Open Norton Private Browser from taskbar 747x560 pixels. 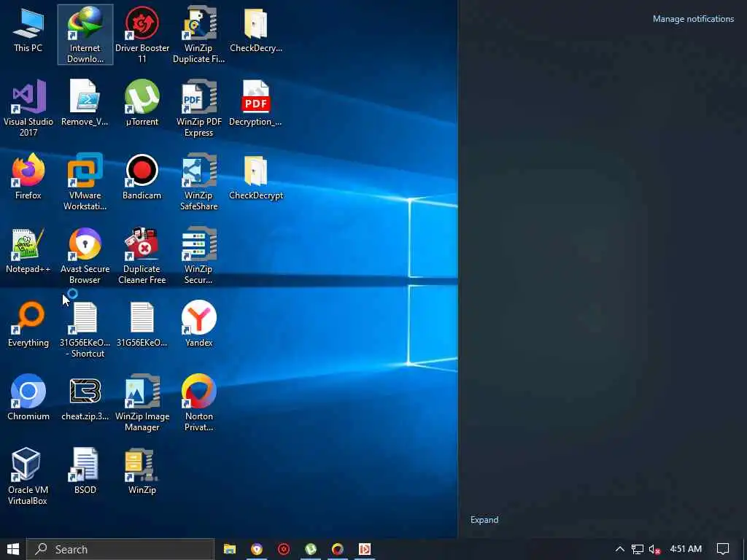coord(338,549)
